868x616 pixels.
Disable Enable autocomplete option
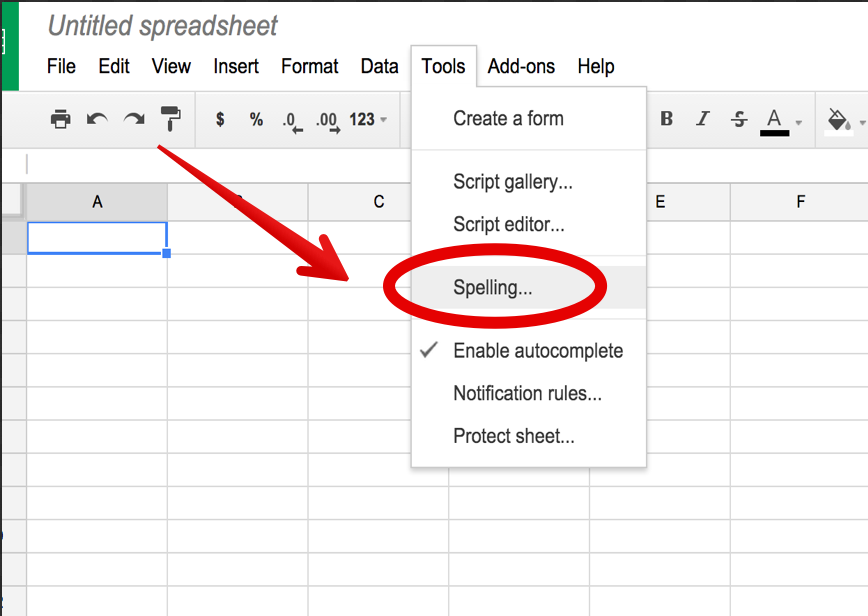pos(538,351)
